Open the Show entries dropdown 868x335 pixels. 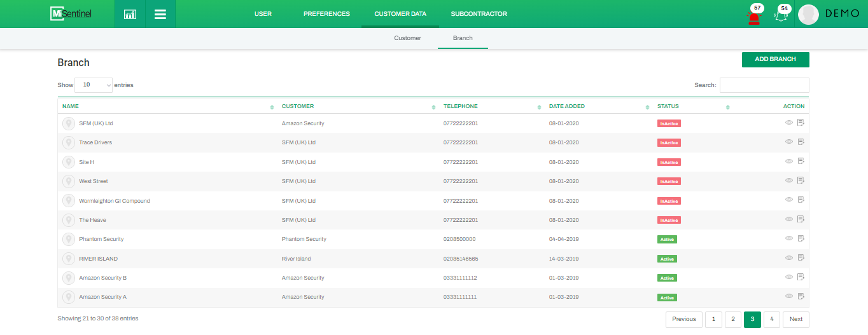point(94,85)
